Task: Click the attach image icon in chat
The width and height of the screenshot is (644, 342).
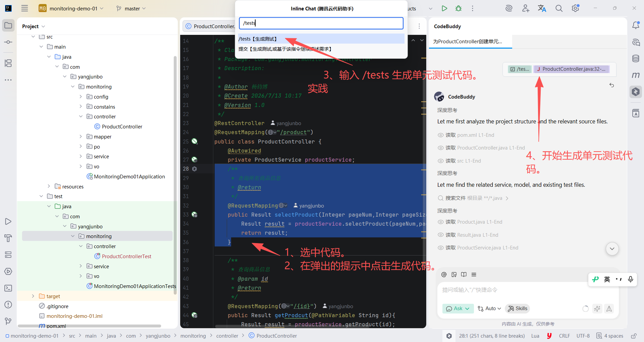Action: [454, 275]
